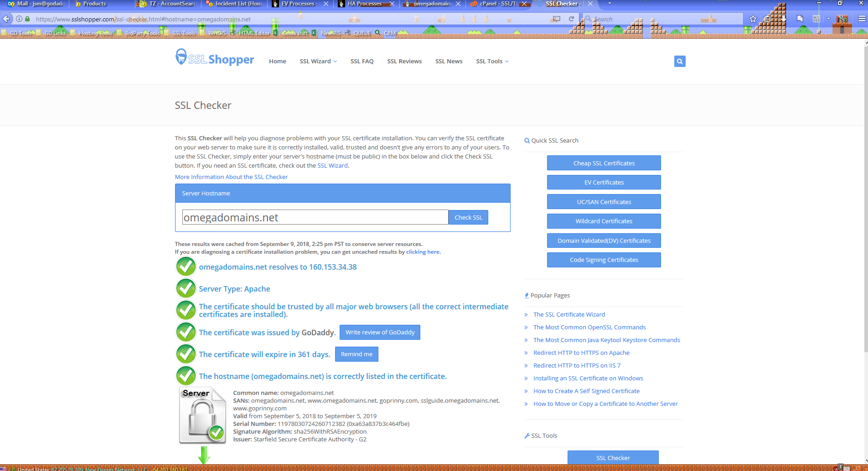Click Write review of GoDaddy button
This screenshot has width=868, height=471.
pyautogui.click(x=380, y=333)
